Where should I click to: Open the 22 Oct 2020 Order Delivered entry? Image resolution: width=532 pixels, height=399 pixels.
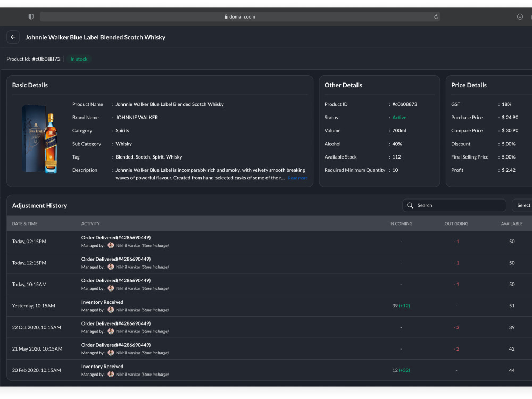[x=115, y=323]
